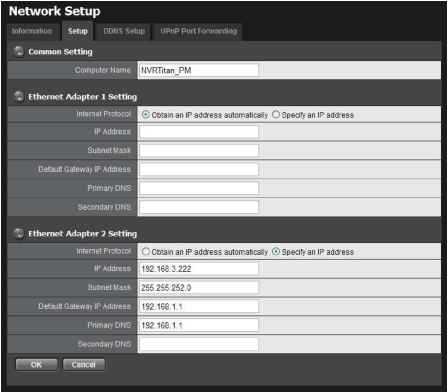Image resolution: width=448 pixels, height=392 pixels.
Task: Switch to the DDNS Setup tab
Action: coord(124,31)
